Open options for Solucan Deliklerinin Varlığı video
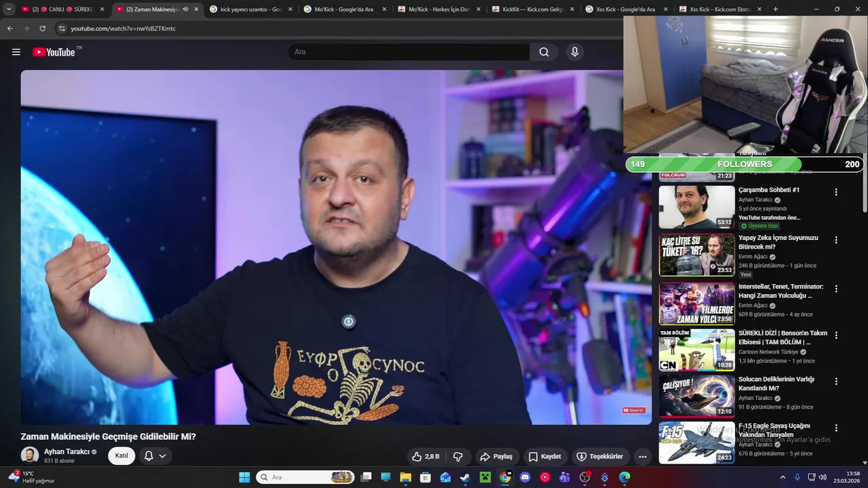Screen dimensions: 868x488 (836, 382)
